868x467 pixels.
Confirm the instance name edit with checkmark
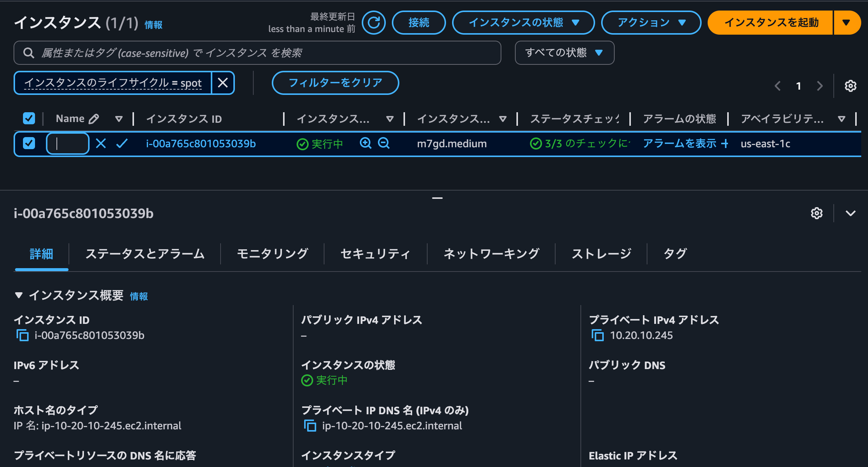pos(122,143)
